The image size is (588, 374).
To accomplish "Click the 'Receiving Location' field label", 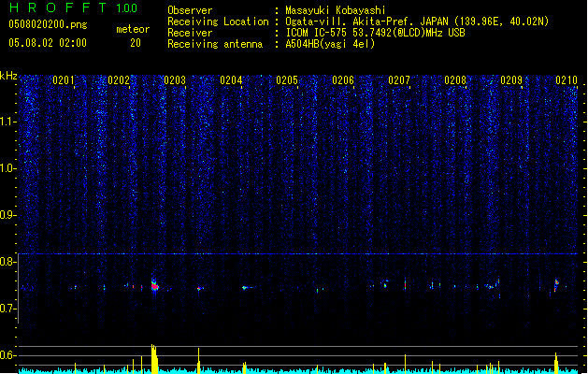I will [218, 22].
